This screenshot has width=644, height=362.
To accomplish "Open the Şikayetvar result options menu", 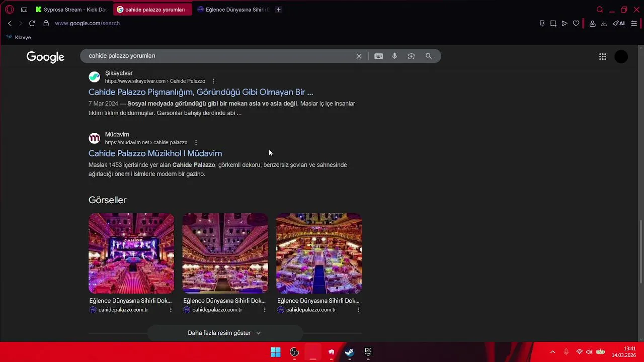I will pos(214,81).
